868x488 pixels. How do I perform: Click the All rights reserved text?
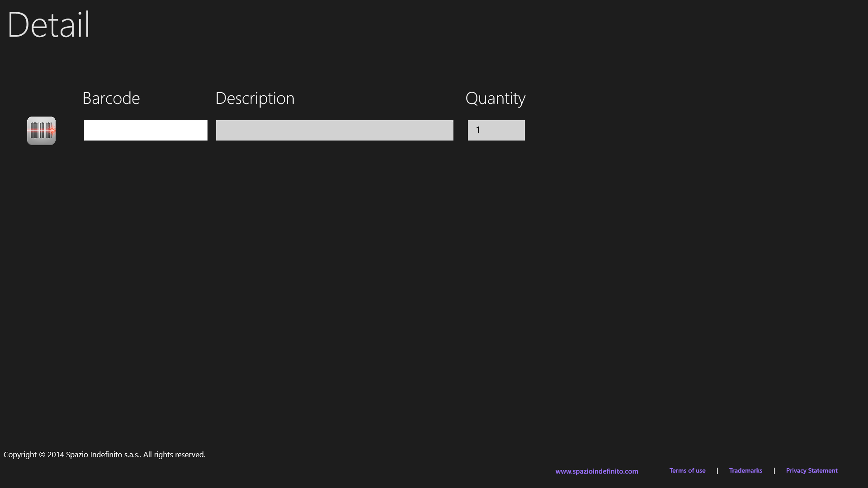coord(175,455)
